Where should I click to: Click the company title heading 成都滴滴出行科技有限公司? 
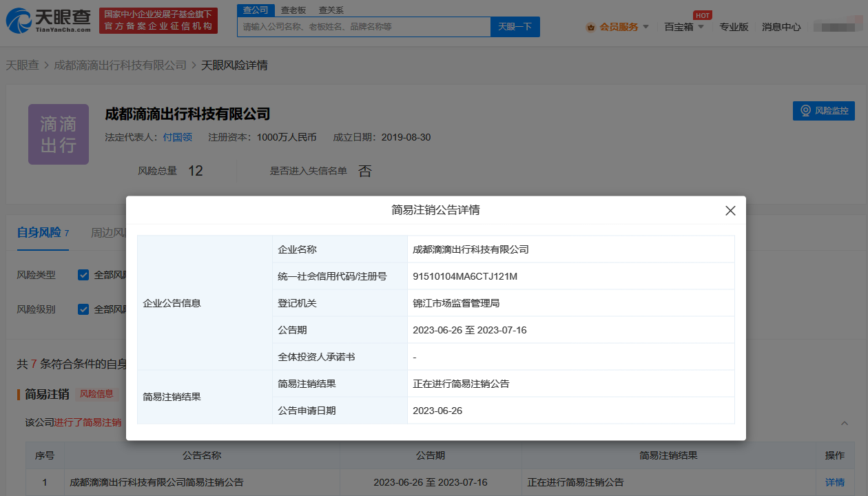click(187, 114)
